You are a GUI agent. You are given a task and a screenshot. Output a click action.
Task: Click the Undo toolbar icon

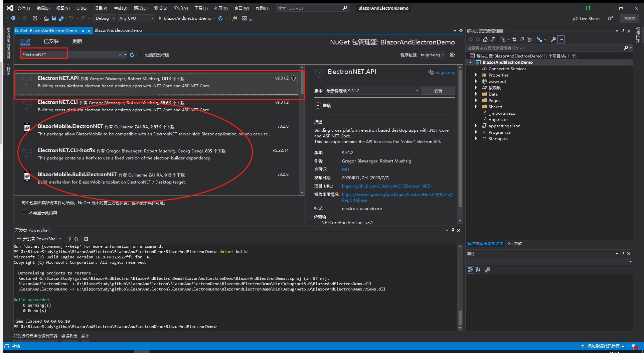pos(71,18)
